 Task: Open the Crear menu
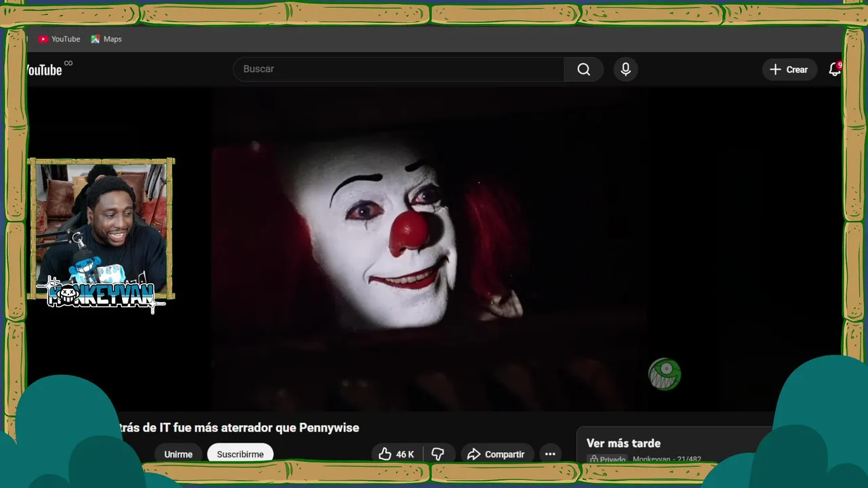point(789,69)
